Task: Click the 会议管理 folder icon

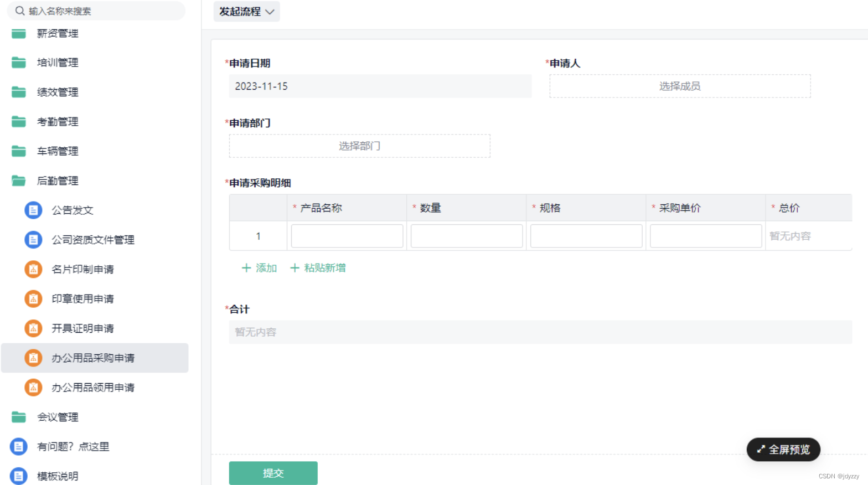Action: (19, 417)
